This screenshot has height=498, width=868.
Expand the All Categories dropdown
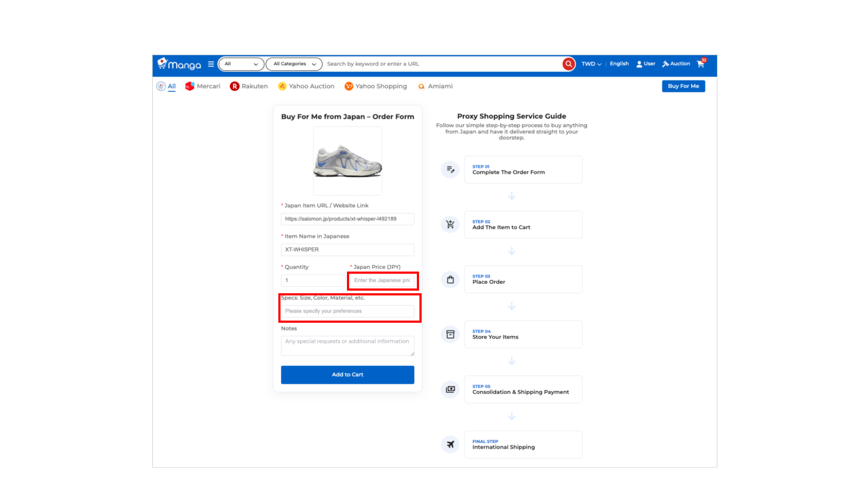click(294, 64)
